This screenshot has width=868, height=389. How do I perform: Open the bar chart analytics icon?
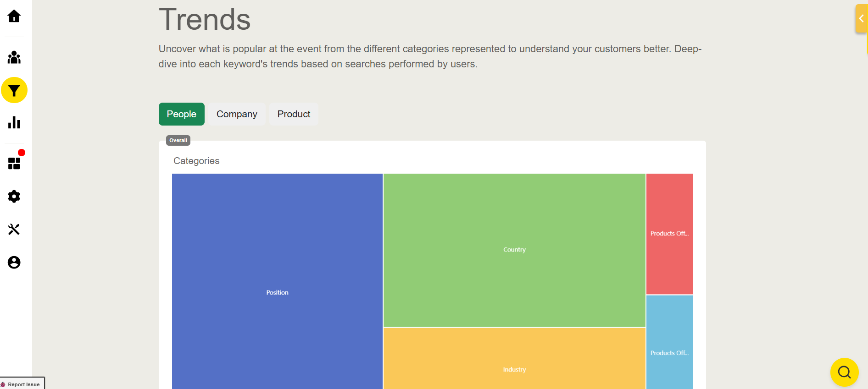(x=14, y=122)
